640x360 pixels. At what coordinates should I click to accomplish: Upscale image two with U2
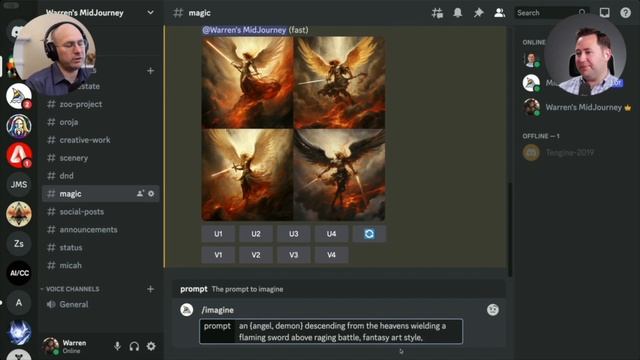coord(256,234)
